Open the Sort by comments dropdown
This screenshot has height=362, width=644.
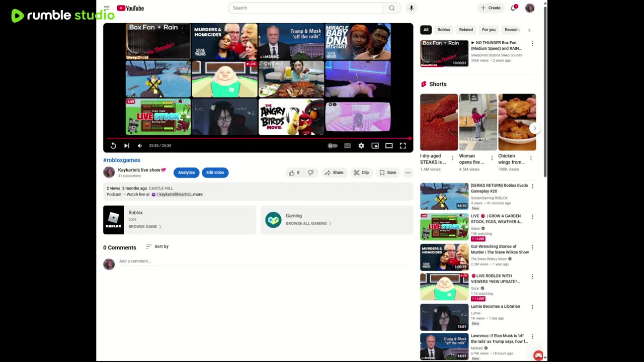(x=157, y=246)
